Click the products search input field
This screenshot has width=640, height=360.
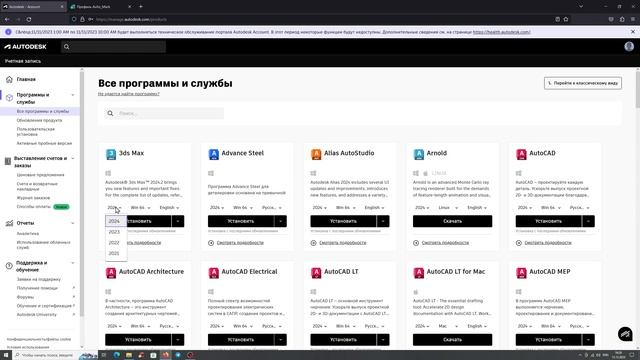pos(164,113)
